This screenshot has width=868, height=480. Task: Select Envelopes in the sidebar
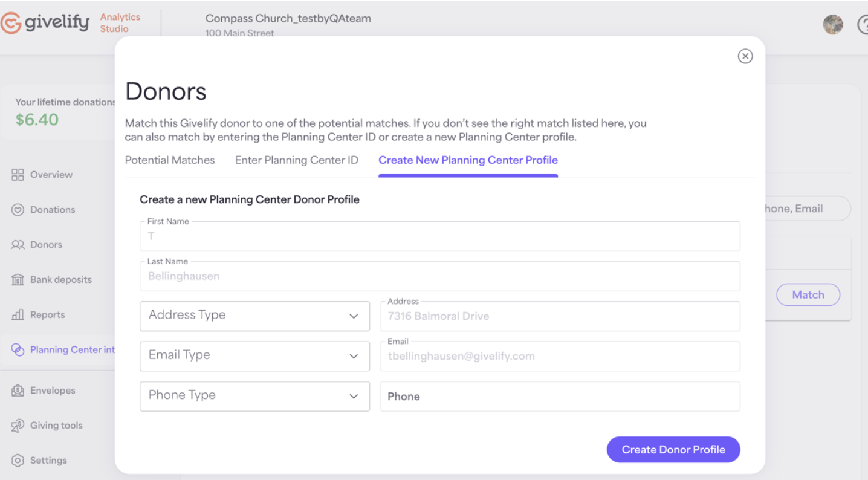[x=53, y=391]
